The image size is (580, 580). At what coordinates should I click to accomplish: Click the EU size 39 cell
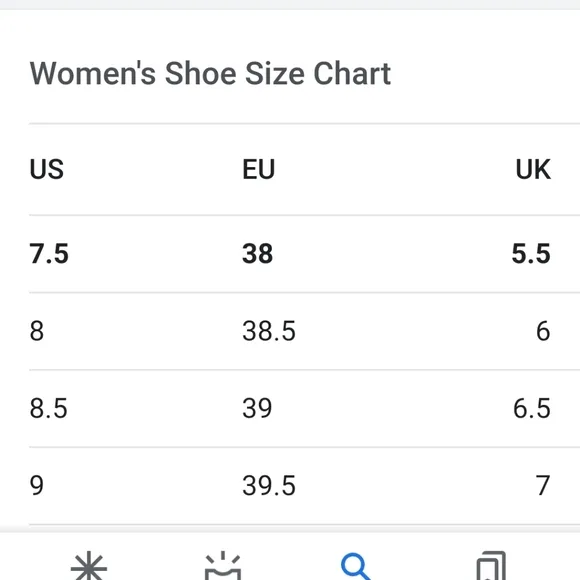click(x=257, y=408)
